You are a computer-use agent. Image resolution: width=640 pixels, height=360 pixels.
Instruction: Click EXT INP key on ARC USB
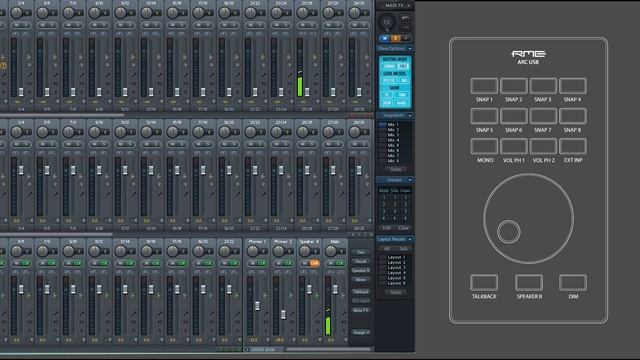coord(573,147)
